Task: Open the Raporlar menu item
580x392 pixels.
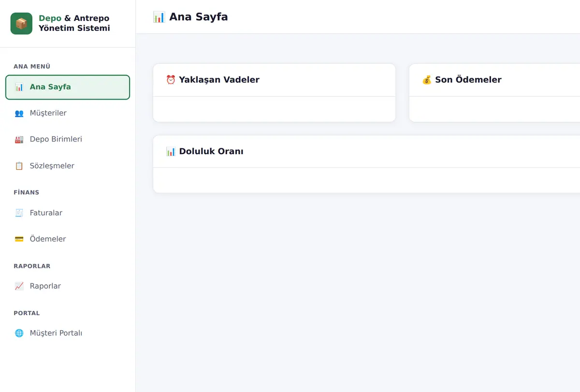Action: (68, 286)
